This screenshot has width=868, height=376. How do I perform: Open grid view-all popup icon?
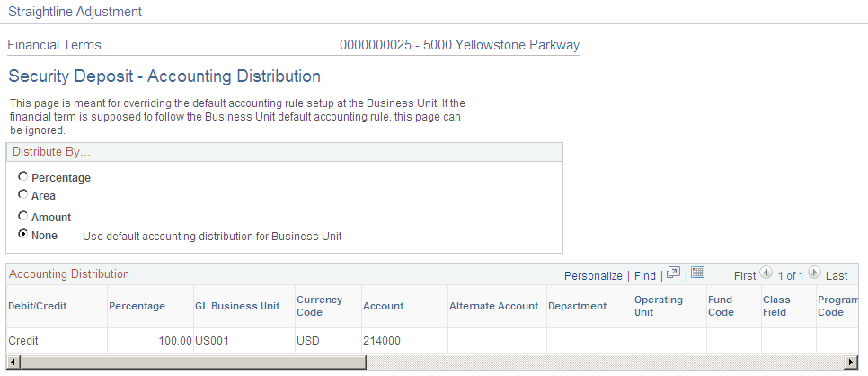(x=673, y=273)
